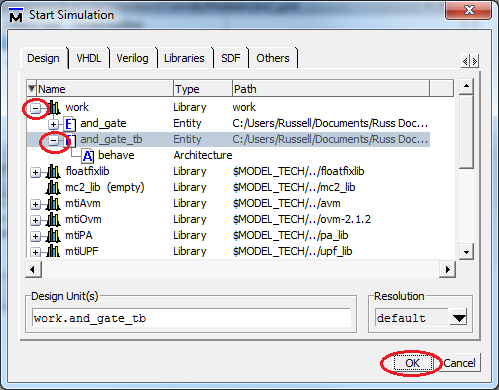Collapse the and_gate_tb entity node
499x390 pixels.
53,140
